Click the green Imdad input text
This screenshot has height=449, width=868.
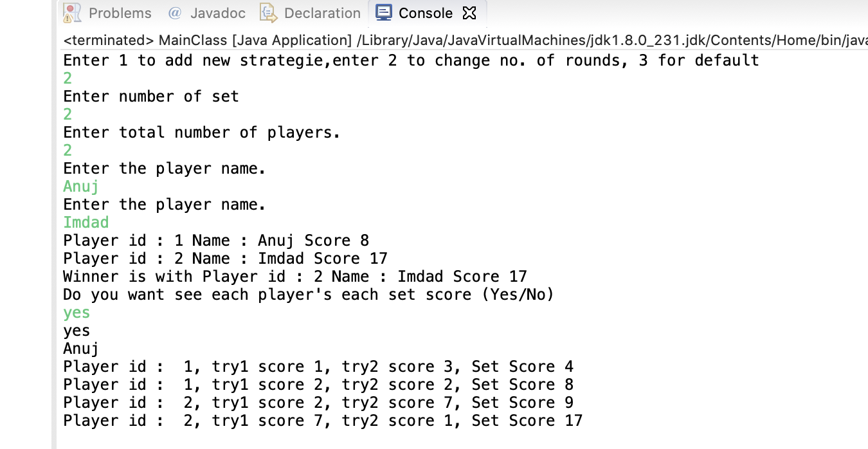86,222
